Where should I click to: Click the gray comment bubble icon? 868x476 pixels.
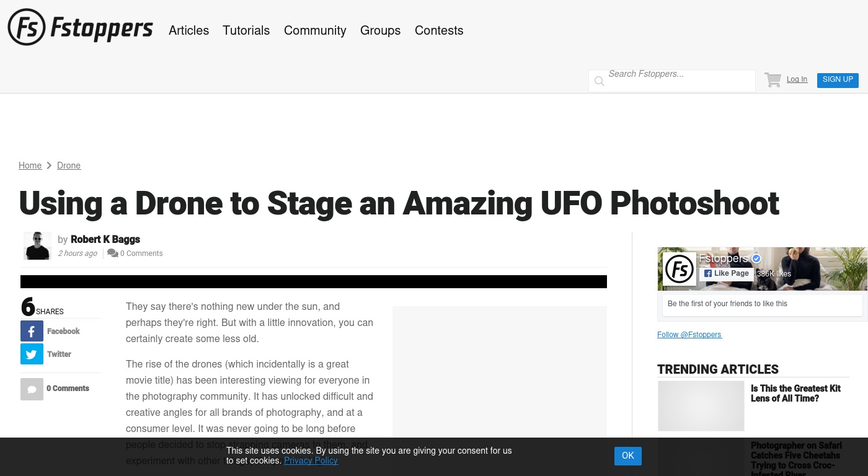tap(32, 389)
